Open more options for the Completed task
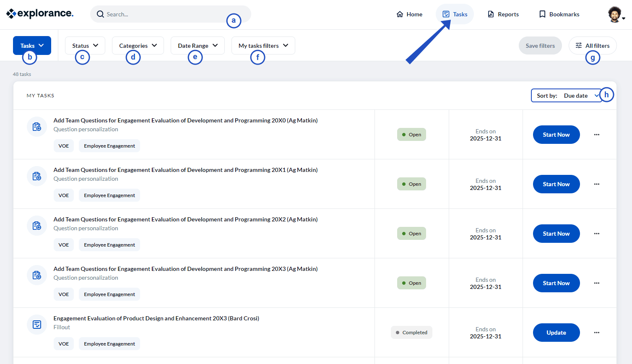Viewport: 632px width, 364px height. 596,333
